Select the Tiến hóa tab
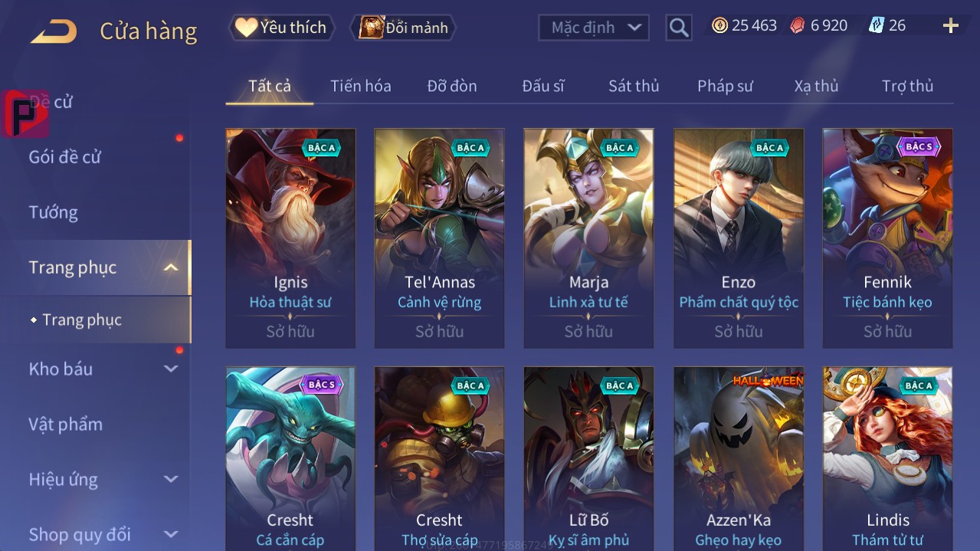 361,86
